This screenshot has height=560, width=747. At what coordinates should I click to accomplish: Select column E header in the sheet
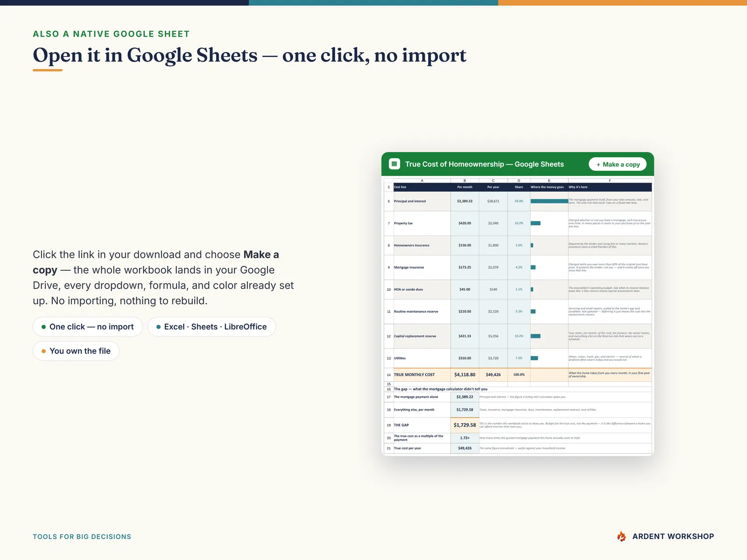point(549,181)
